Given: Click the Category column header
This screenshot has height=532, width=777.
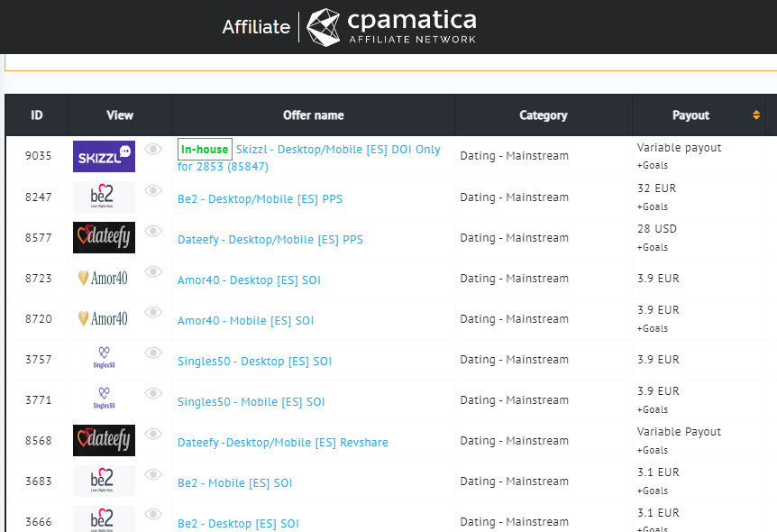Looking at the screenshot, I should pos(543,115).
